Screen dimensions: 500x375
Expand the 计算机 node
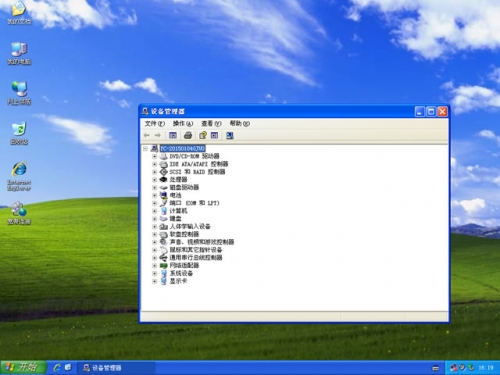(x=154, y=211)
